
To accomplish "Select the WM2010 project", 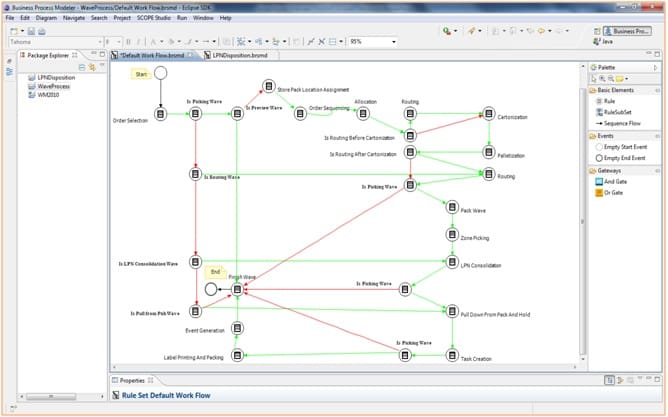I will click(x=43, y=95).
